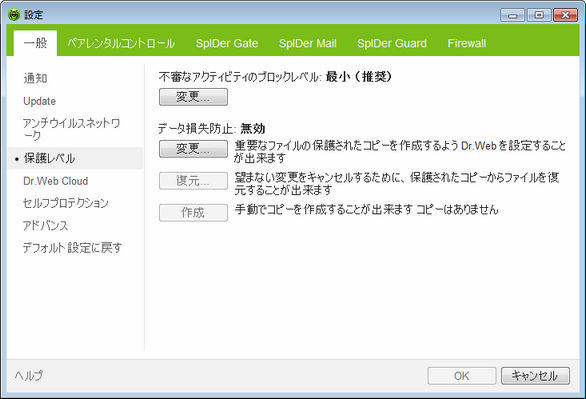The height and width of the screenshot is (399, 586).
Task: Open the ペアレンタルコントロール tab
Action: (x=121, y=43)
